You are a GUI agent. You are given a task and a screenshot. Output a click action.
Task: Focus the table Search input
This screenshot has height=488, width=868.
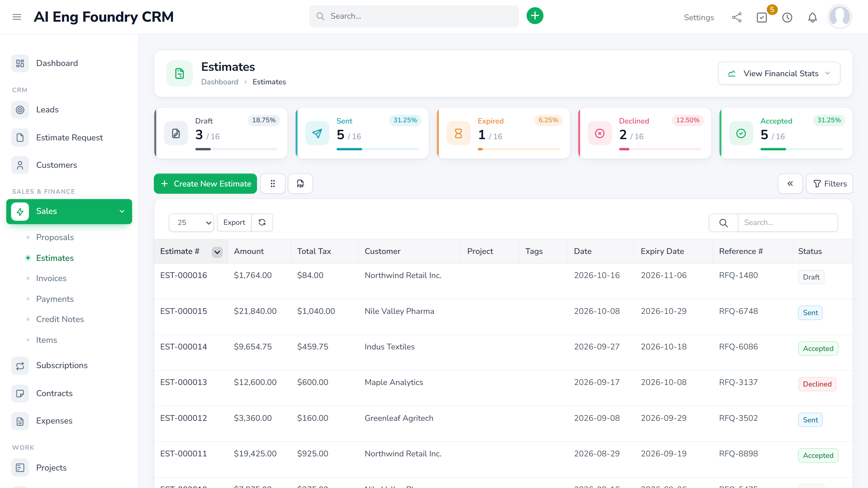click(788, 223)
